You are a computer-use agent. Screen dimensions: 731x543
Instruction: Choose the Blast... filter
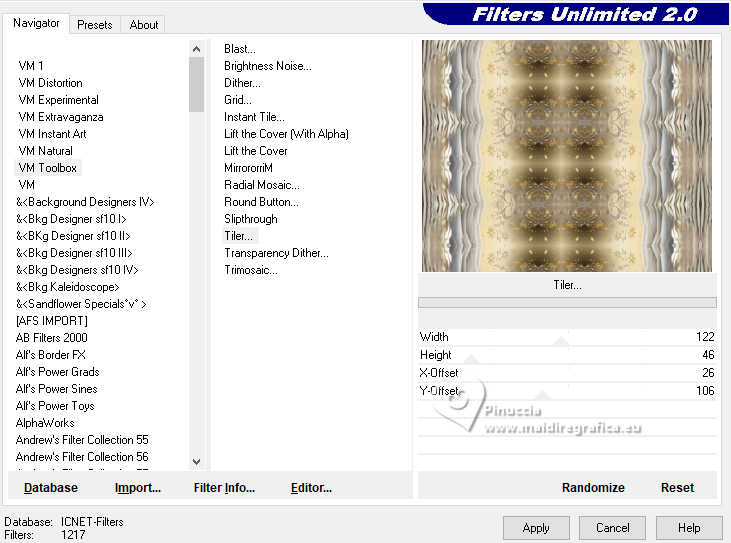coord(240,49)
